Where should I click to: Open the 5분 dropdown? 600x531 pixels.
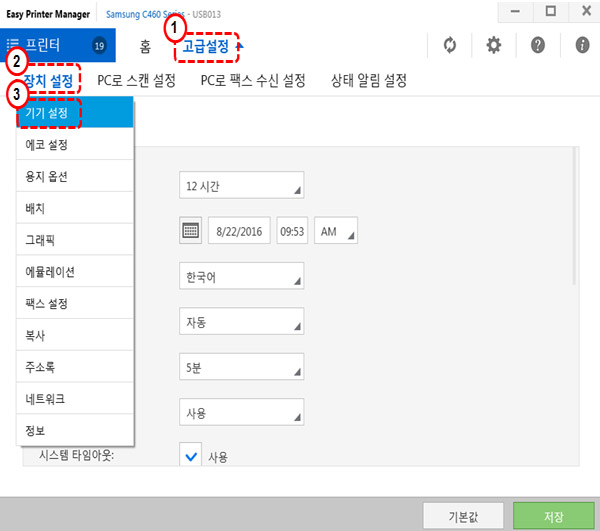241,366
